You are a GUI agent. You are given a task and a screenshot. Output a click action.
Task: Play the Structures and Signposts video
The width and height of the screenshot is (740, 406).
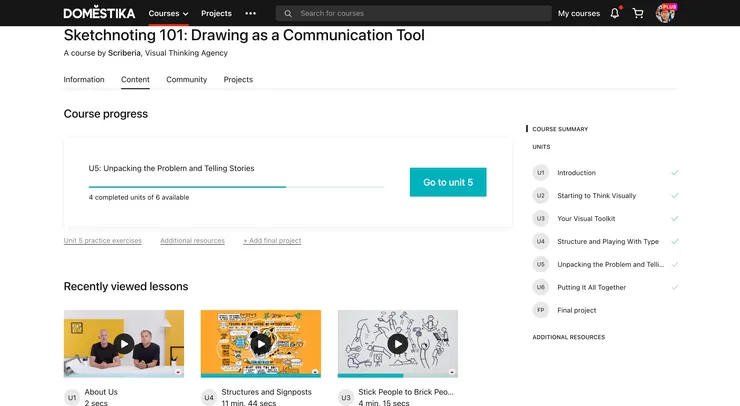pos(260,344)
